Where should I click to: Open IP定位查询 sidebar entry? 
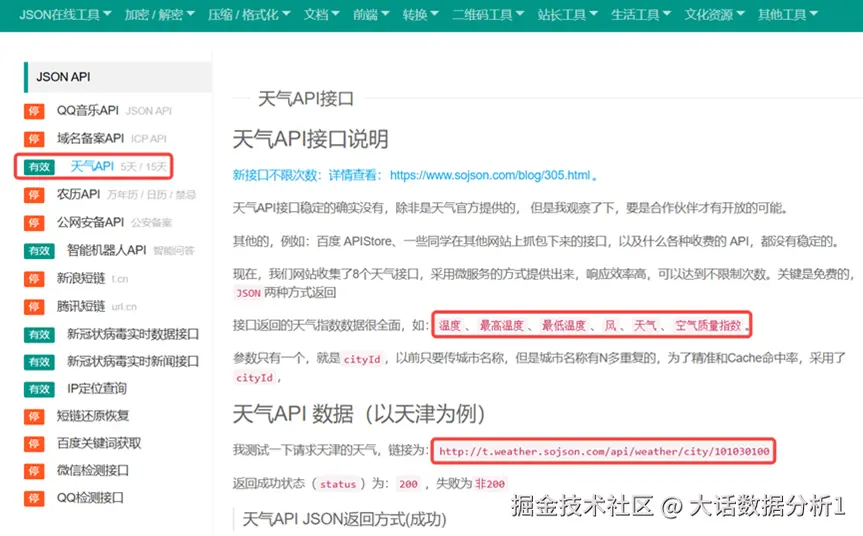coord(97,389)
